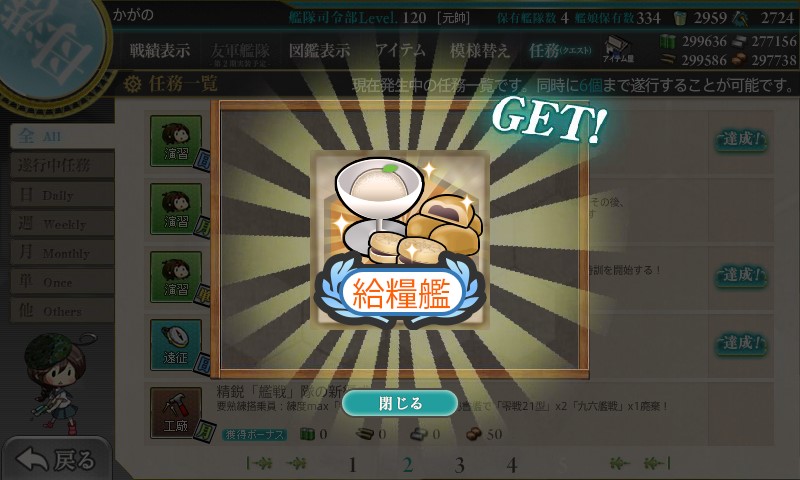Jump to first page arrow icon

259,463
